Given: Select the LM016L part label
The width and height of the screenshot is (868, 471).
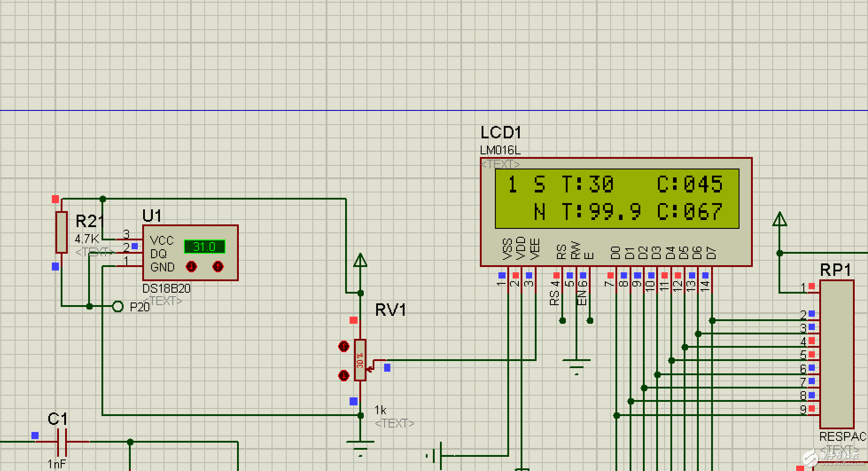Looking at the screenshot, I should pos(500,150).
